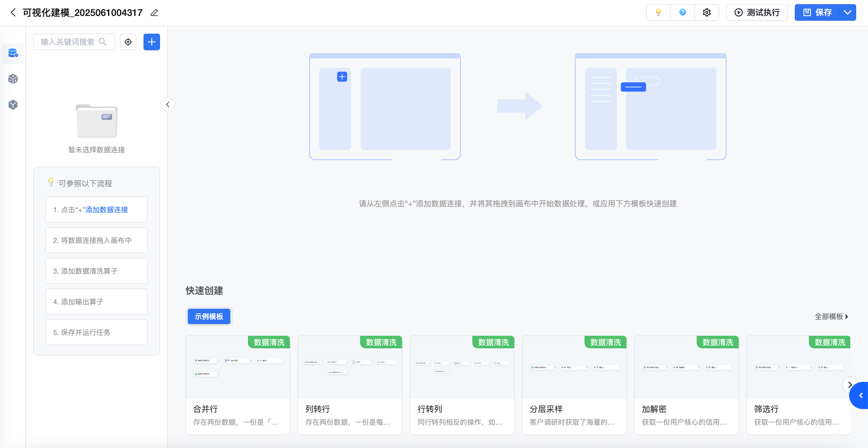The height and width of the screenshot is (448, 868).
Task: Click the locate target icon beside search
Action: [x=128, y=42]
